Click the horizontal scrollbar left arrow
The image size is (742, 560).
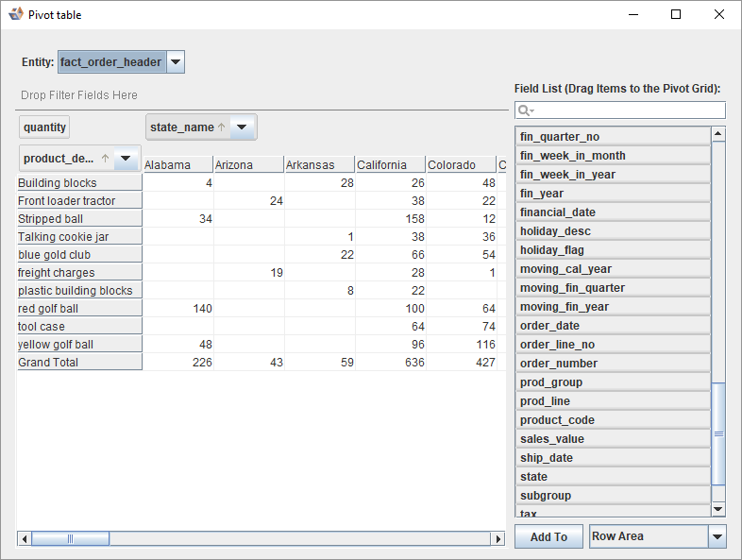click(24, 538)
